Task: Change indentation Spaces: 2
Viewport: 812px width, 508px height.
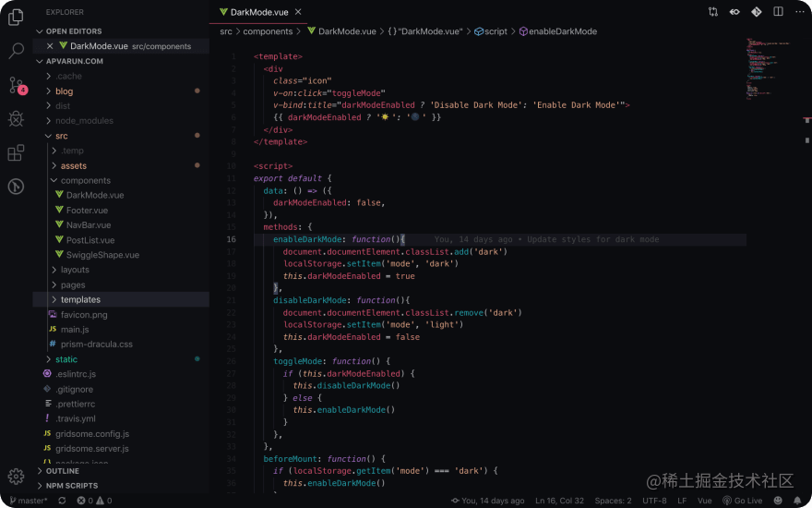Action: pos(613,501)
